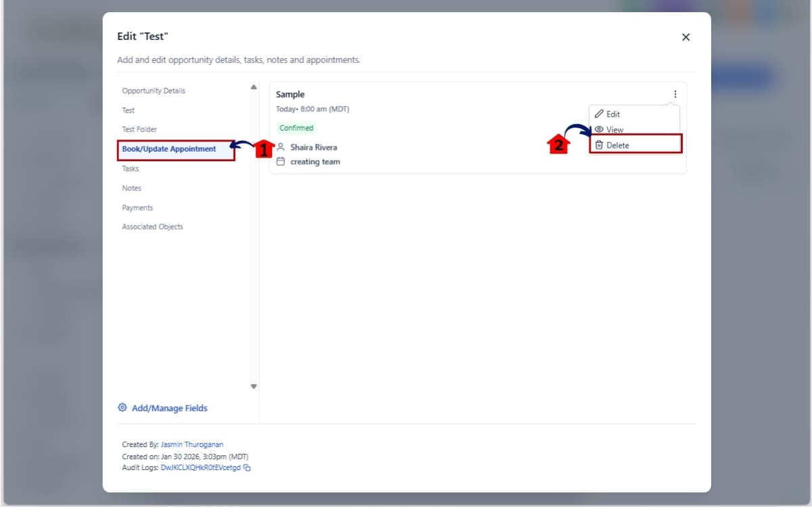Click the pencil Edit icon in menu
Screen dimensions: 812x508
coord(599,114)
